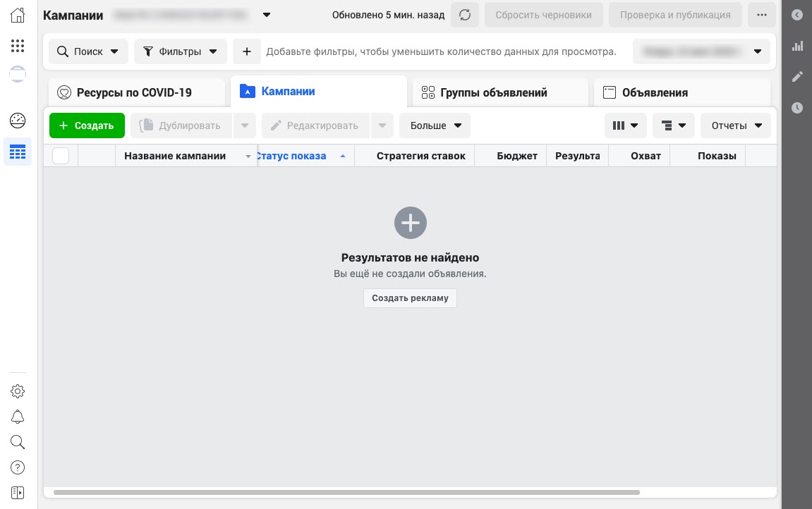The width and height of the screenshot is (812, 509).
Task: Open the columns layout dropdown
Action: point(625,125)
